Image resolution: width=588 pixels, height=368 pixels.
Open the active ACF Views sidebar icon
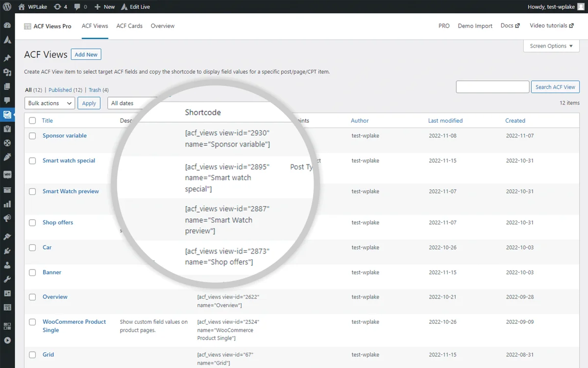point(7,115)
